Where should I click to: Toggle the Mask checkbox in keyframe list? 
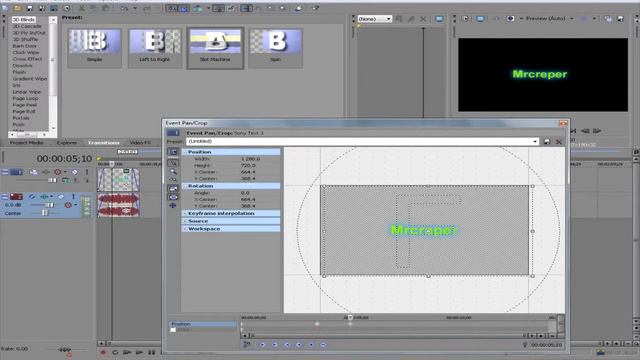(173, 330)
